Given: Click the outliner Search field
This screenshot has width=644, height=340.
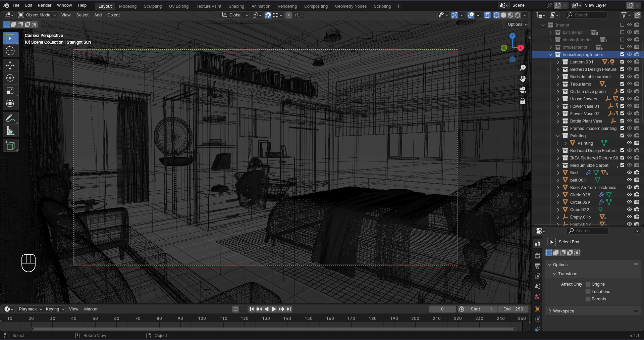Looking at the screenshot, I should click(586, 15).
